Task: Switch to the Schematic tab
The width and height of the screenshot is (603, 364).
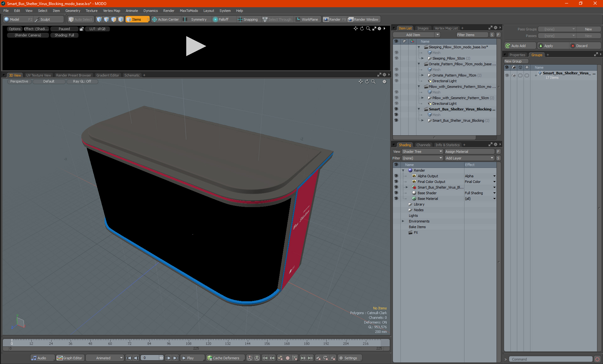Action: [132, 75]
